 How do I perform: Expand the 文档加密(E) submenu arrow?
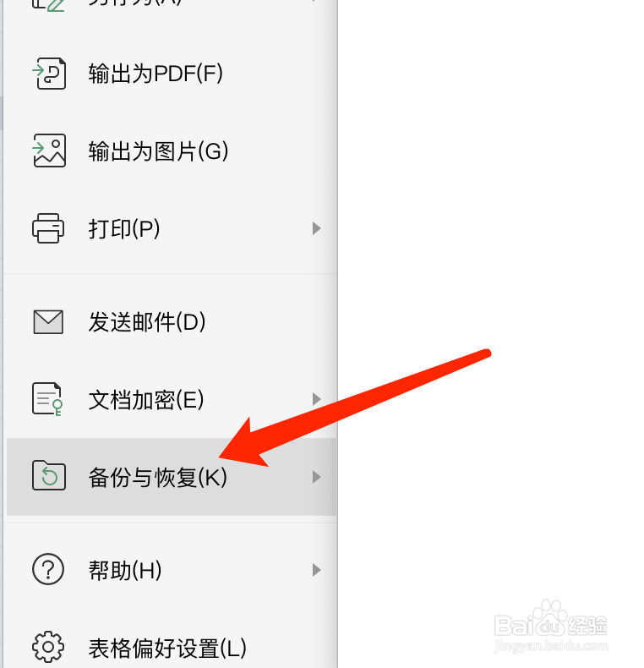316,399
